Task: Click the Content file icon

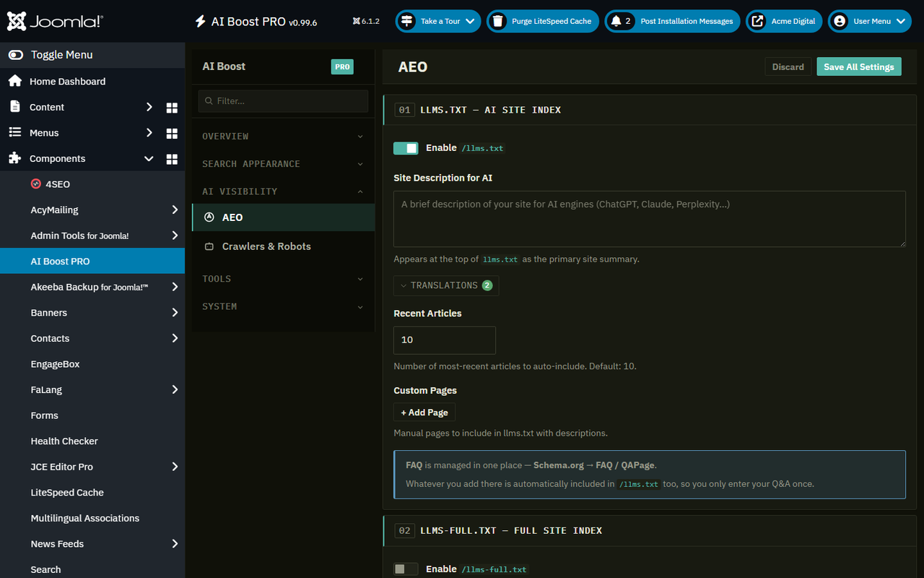Action: [x=14, y=106]
